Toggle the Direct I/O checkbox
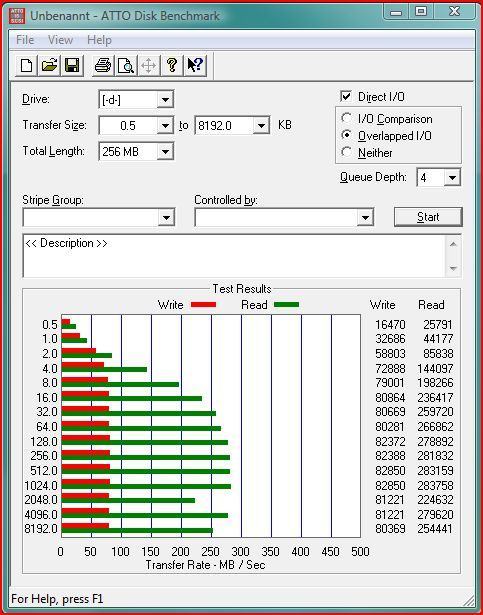The image size is (483, 615). click(346, 96)
